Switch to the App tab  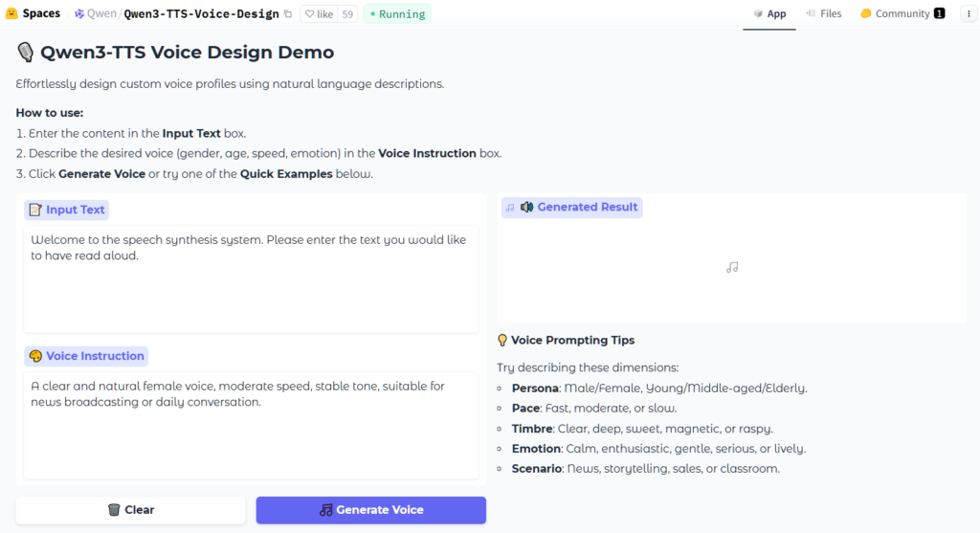[x=768, y=14]
